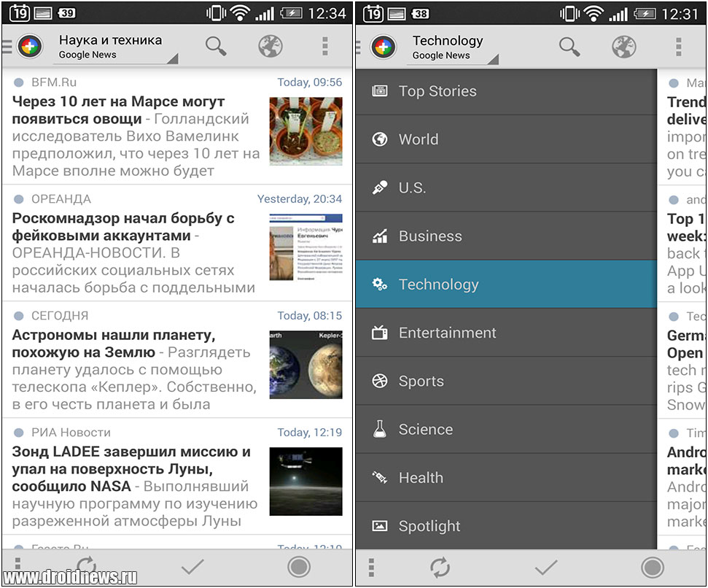
Task: Open globe icon in right Technology toolbar
Action: click(x=623, y=47)
